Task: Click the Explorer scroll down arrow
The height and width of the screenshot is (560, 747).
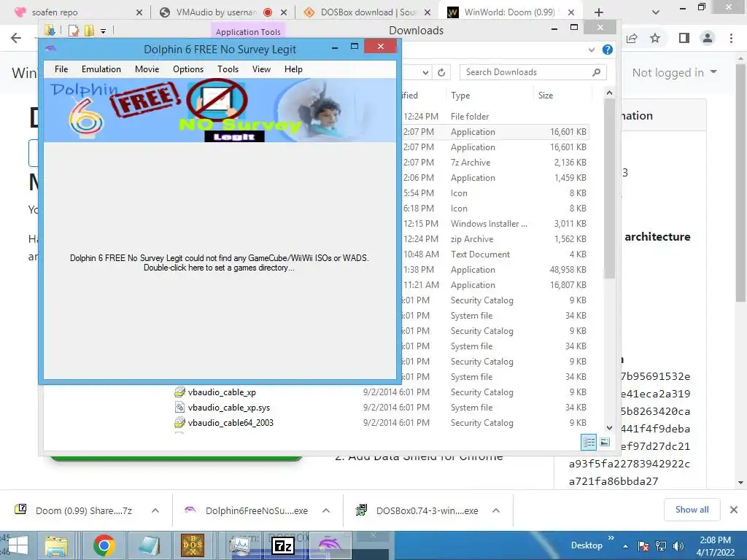Action: 609,427
